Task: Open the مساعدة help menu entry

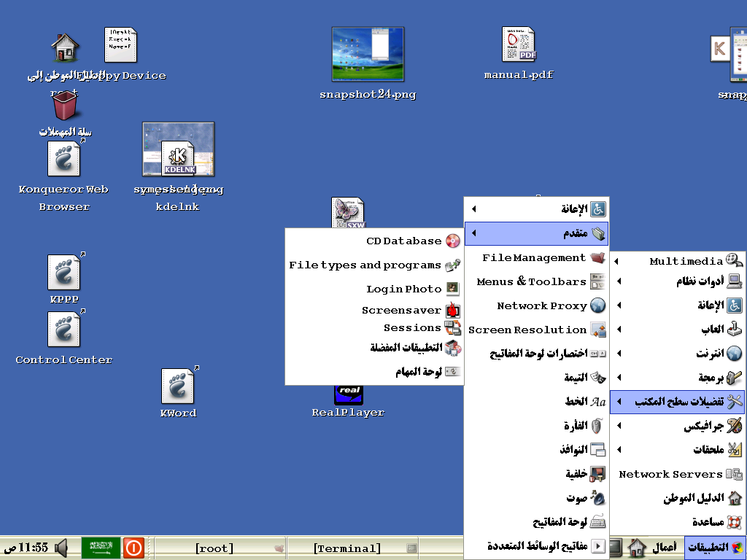Action: point(678,522)
